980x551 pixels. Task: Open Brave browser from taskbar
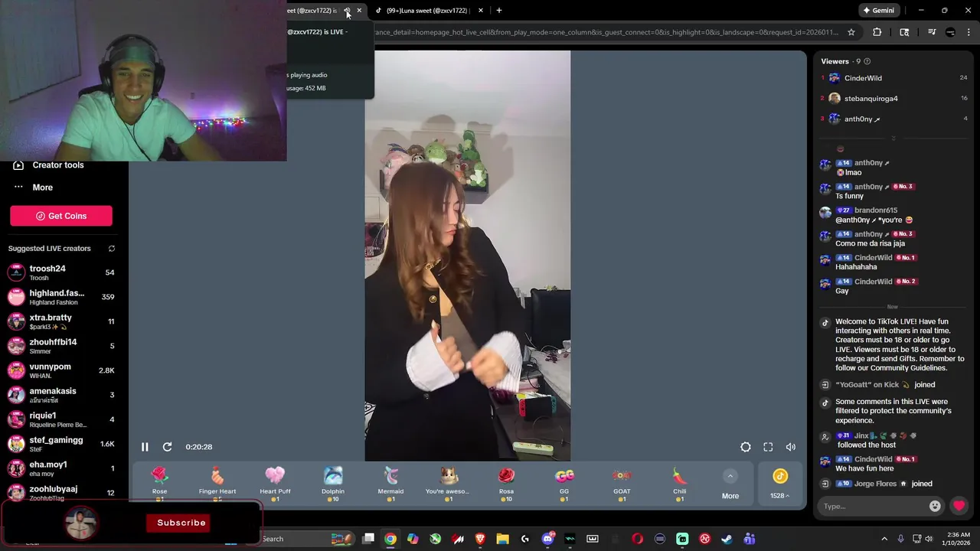click(x=481, y=539)
